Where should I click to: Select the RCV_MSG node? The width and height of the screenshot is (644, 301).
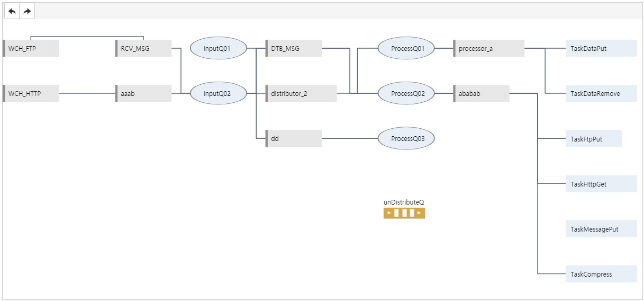[143, 48]
